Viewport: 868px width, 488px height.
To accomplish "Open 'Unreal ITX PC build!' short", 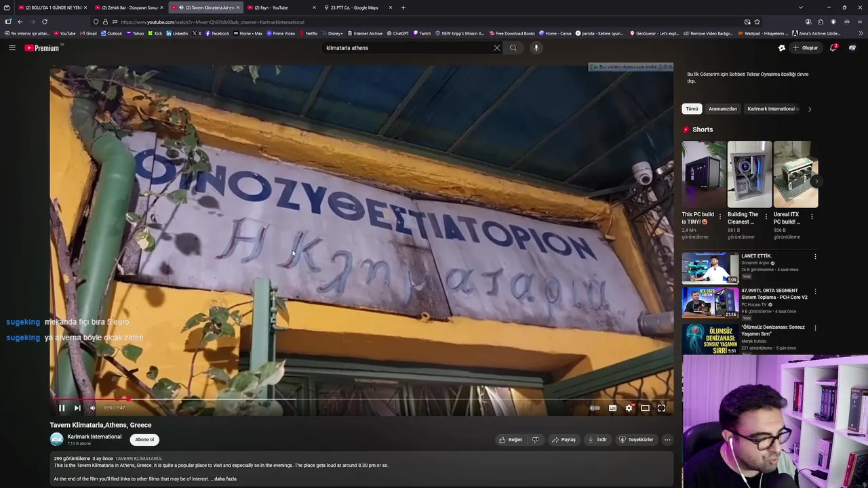I will click(795, 174).
